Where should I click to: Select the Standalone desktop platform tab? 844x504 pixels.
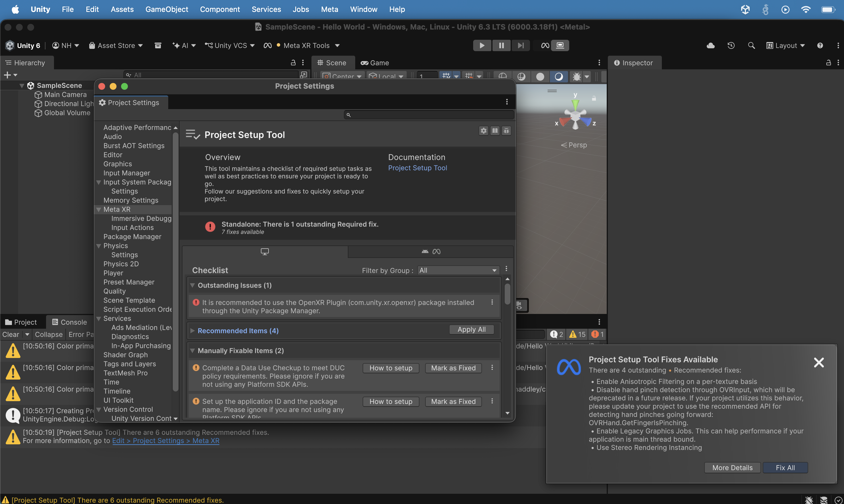(x=265, y=251)
